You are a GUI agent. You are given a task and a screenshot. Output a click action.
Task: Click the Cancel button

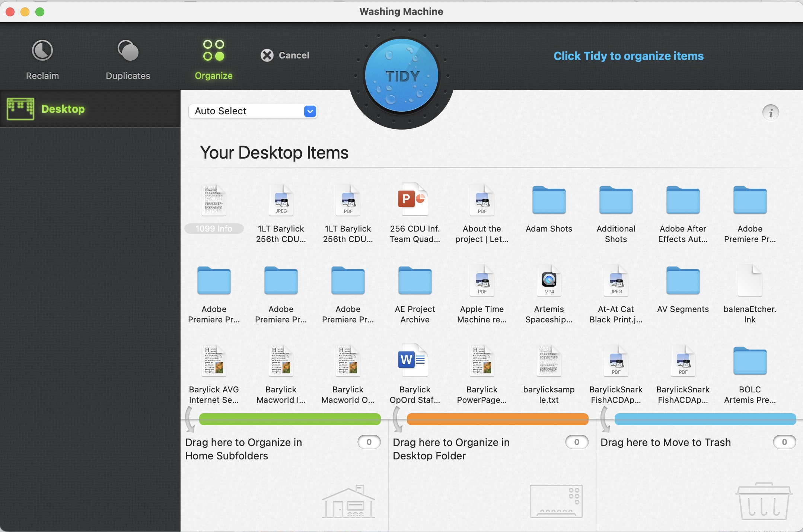pyautogui.click(x=285, y=55)
